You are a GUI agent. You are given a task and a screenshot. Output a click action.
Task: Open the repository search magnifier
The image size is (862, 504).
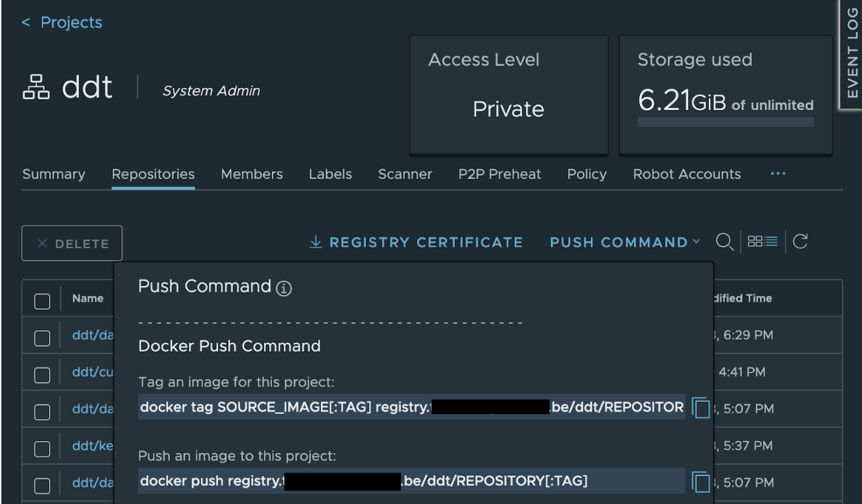[725, 241]
